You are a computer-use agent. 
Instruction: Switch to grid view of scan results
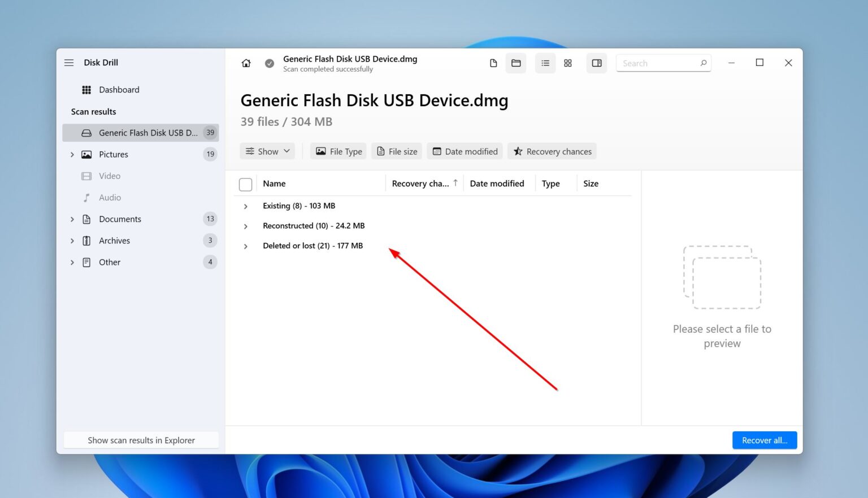tap(568, 63)
